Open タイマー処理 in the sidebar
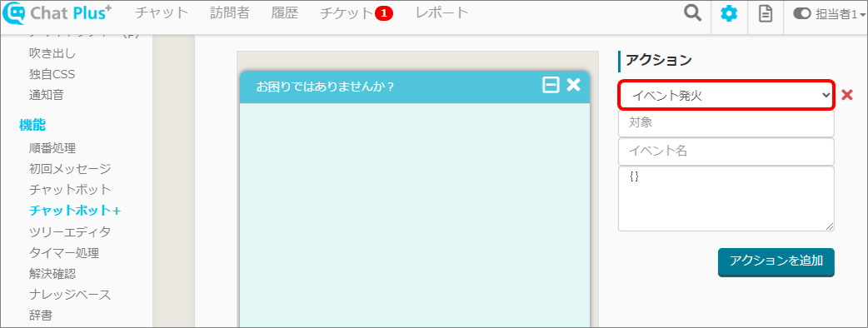 click(64, 253)
